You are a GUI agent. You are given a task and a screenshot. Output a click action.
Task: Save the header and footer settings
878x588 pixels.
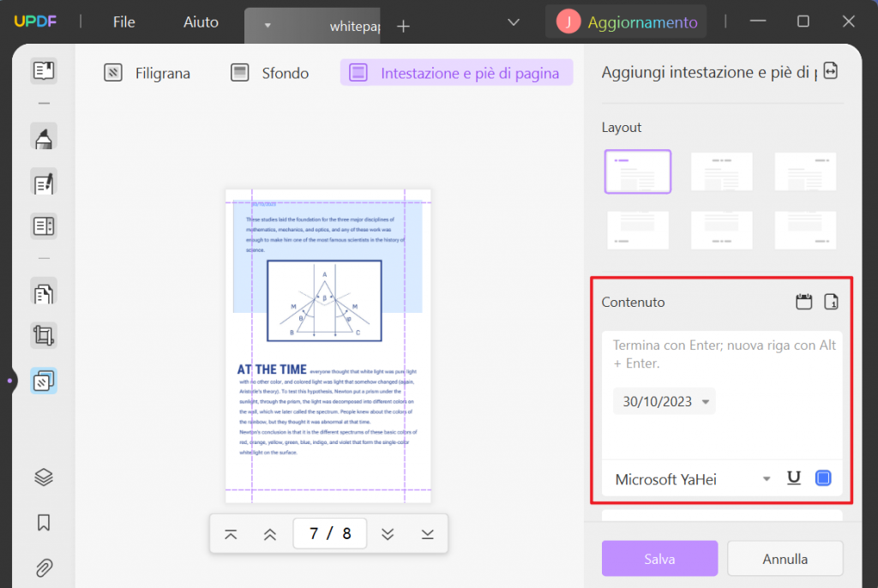[x=659, y=558]
